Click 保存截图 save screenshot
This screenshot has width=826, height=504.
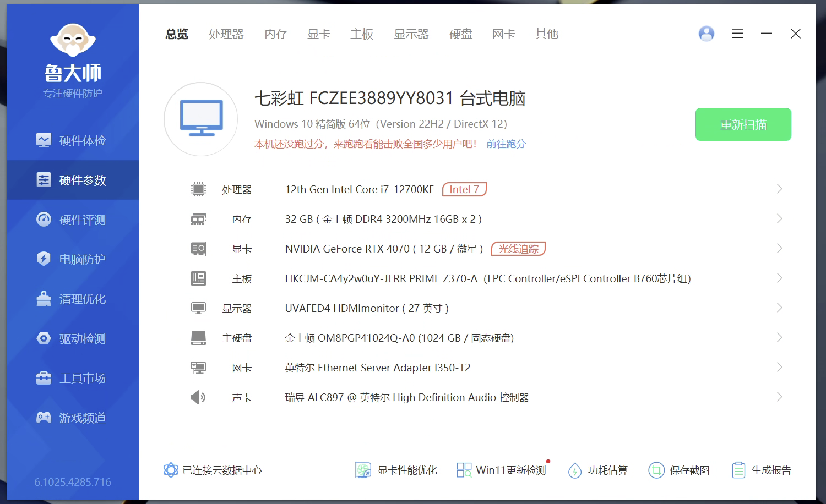(679, 470)
